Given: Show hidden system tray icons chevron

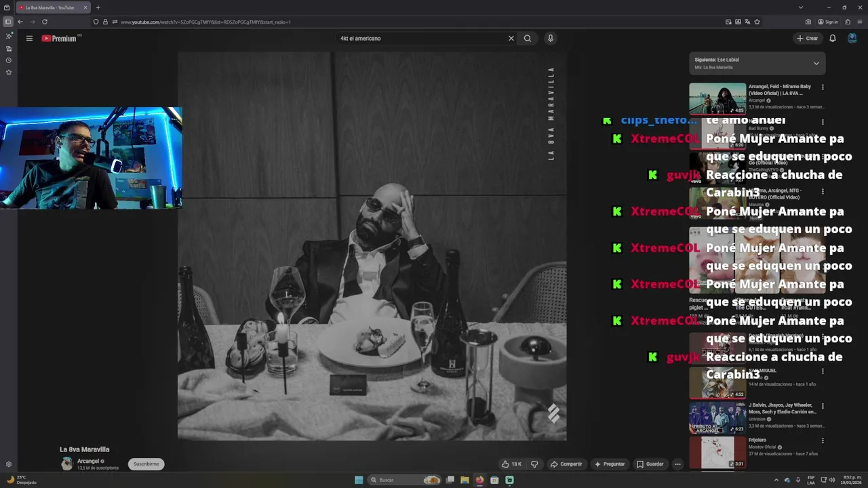Looking at the screenshot, I should [x=776, y=480].
